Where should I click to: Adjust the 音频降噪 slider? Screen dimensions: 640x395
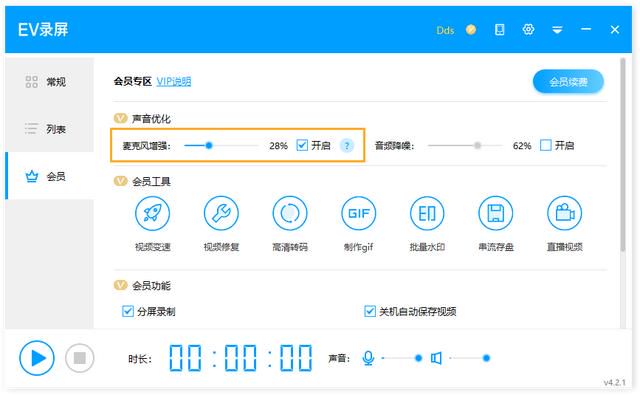[x=465, y=145]
